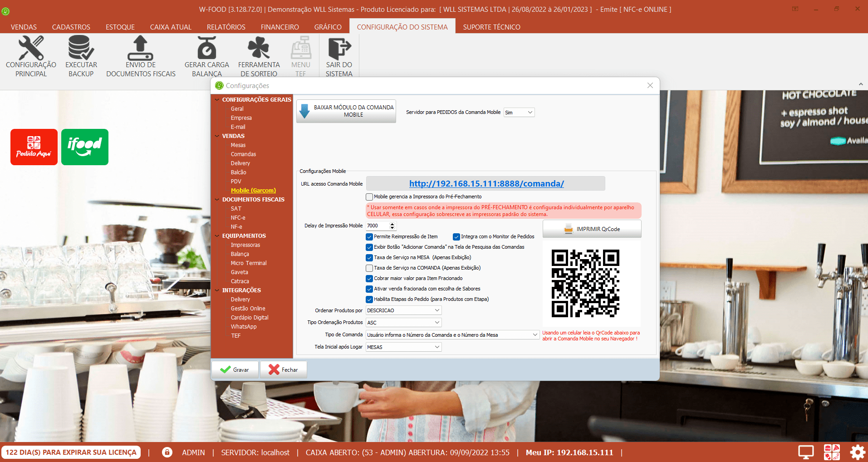This screenshot has width=868, height=462.
Task: Open the FINANCEIRO tab
Action: click(280, 27)
